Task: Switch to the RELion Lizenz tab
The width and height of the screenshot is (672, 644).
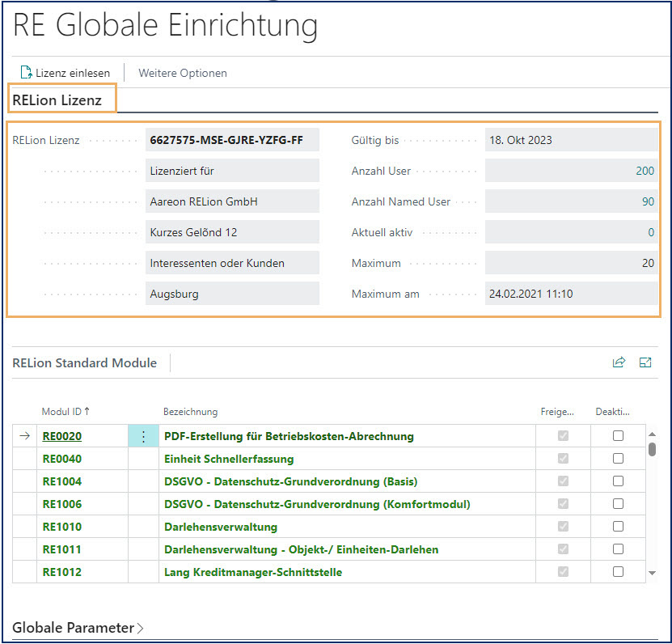Action: coord(61,98)
